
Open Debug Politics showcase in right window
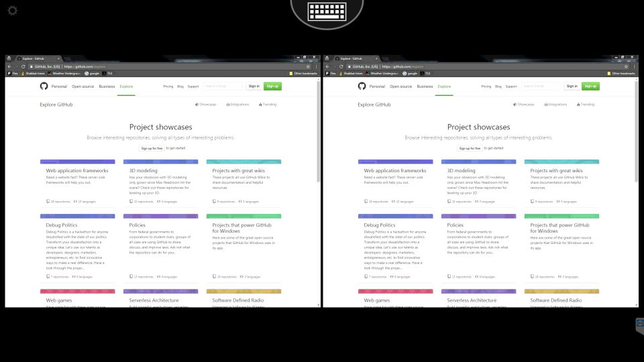click(x=380, y=225)
